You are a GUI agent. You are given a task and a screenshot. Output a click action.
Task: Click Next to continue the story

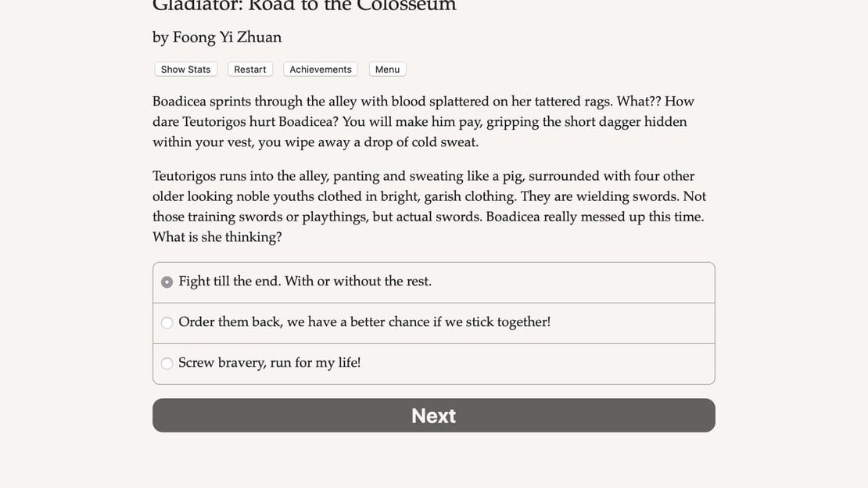(x=433, y=415)
